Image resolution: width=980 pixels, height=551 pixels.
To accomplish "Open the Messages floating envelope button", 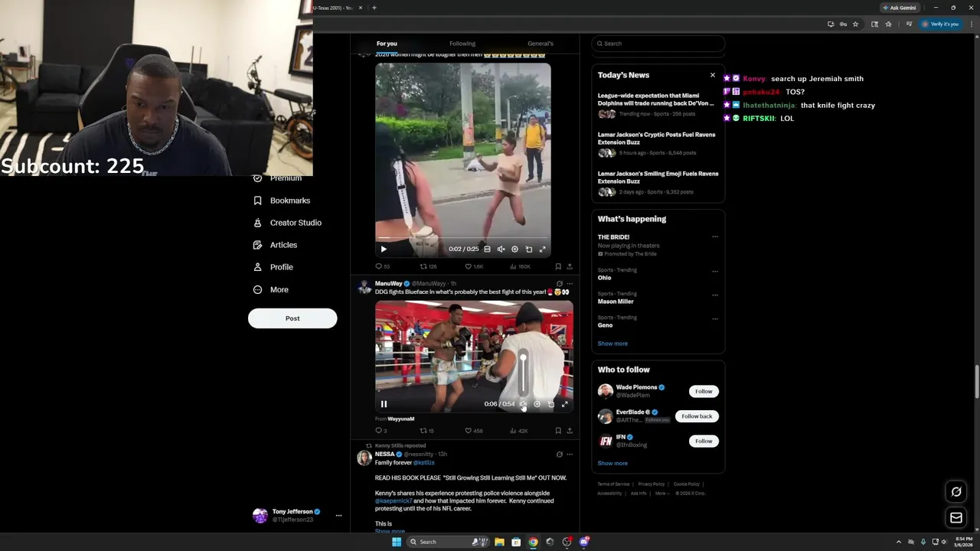I will point(956,518).
